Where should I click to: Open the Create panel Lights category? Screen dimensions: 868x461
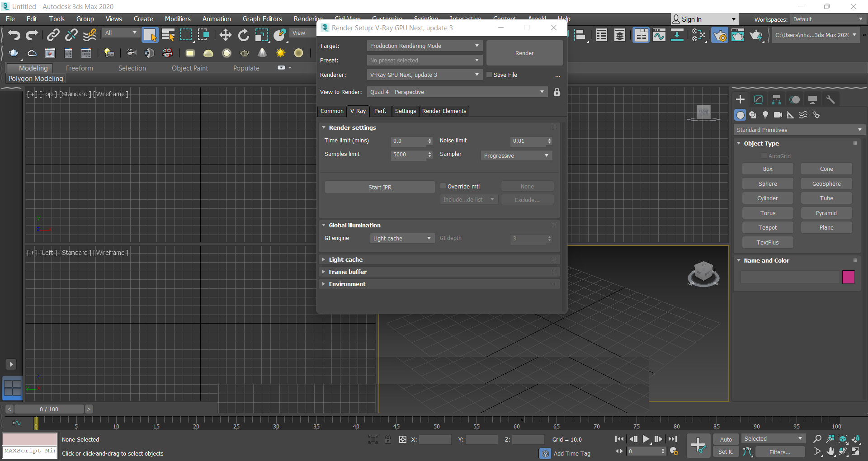tap(765, 115)
